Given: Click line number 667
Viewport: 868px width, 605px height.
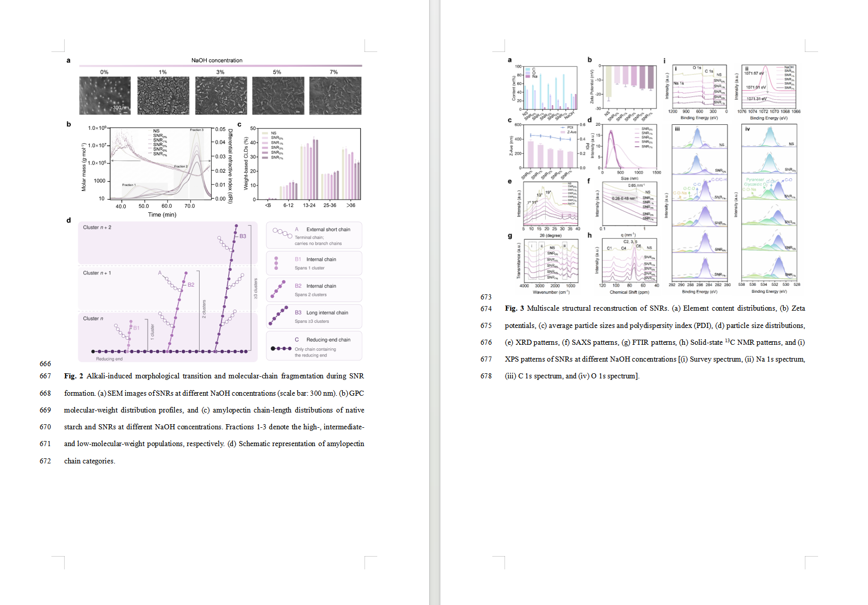Looking at the screenshot, I should coord(45,376).
